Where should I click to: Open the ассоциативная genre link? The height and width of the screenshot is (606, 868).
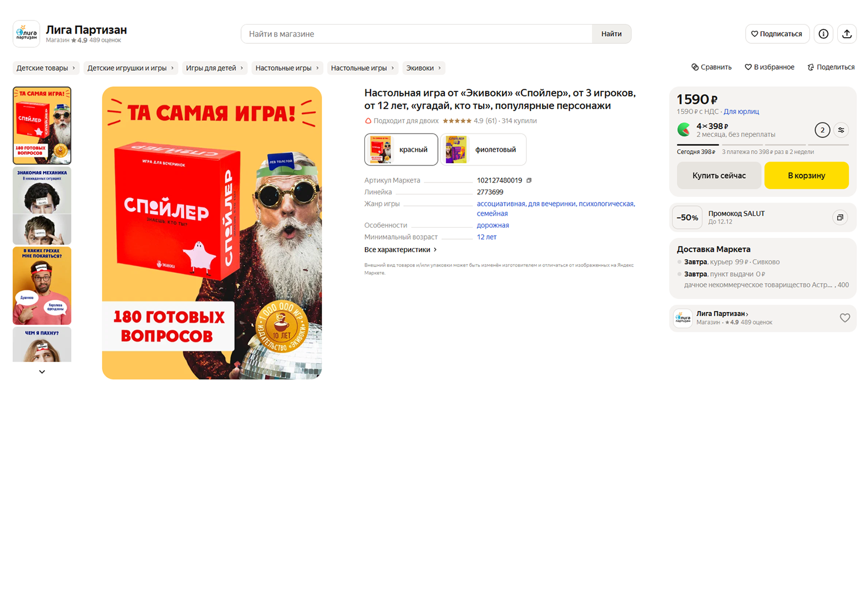[500, 204]
